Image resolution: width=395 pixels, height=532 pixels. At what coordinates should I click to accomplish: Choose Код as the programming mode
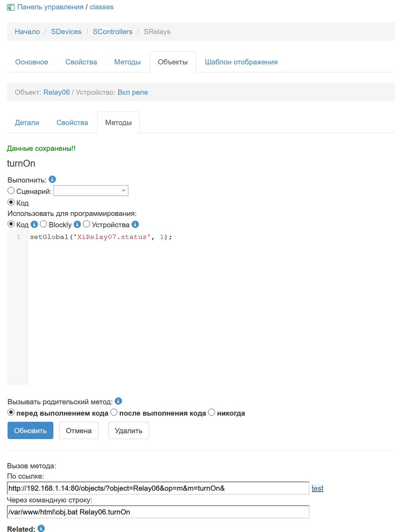click(11, 224)
